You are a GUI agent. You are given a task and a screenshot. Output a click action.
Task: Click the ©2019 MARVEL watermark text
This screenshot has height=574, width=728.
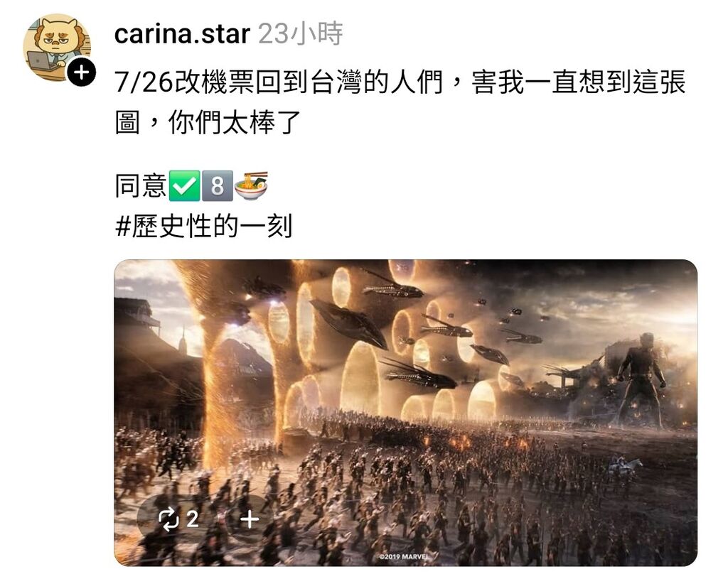click(402, 556)
